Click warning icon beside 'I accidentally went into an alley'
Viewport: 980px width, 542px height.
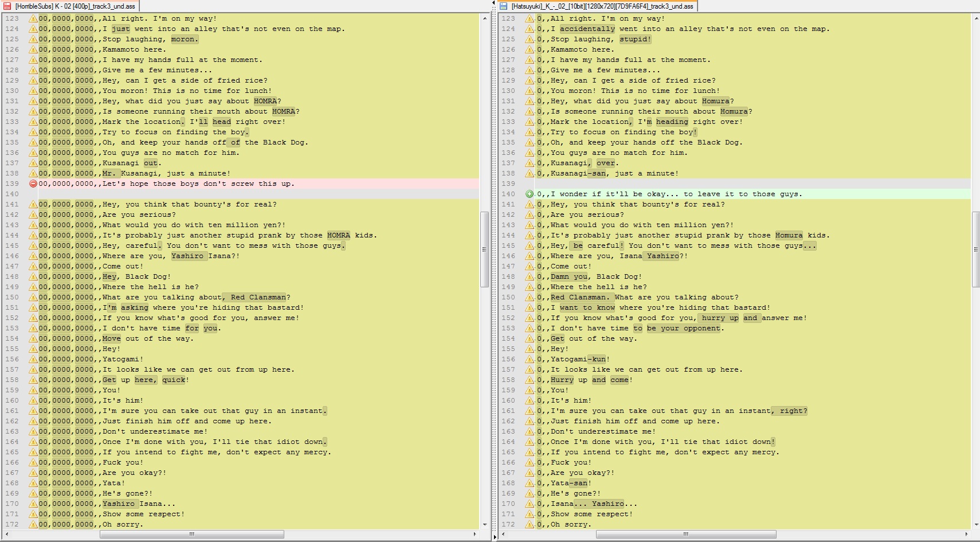[530, 29]
